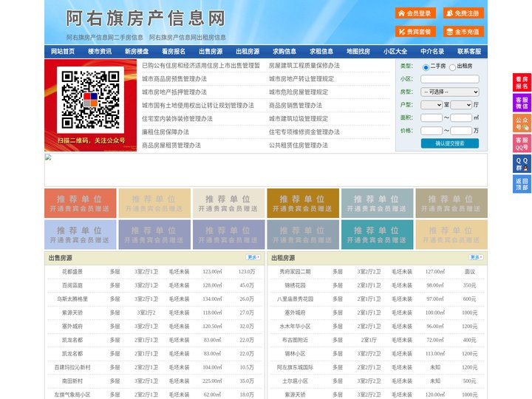Expand the 室 room count dropdown

[432, 105]
